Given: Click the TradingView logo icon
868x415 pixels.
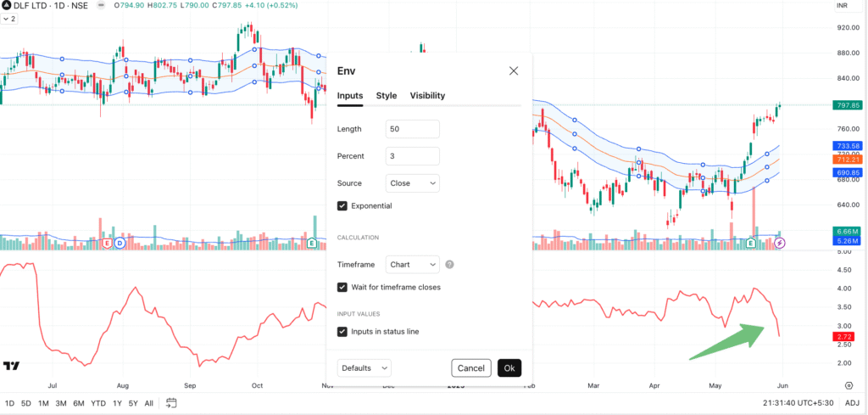Looking at the screenshot, I should coord(11,366).
